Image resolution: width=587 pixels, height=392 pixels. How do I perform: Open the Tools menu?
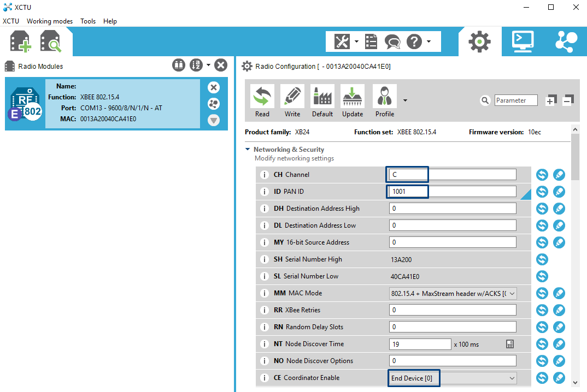tap(88, 21)
